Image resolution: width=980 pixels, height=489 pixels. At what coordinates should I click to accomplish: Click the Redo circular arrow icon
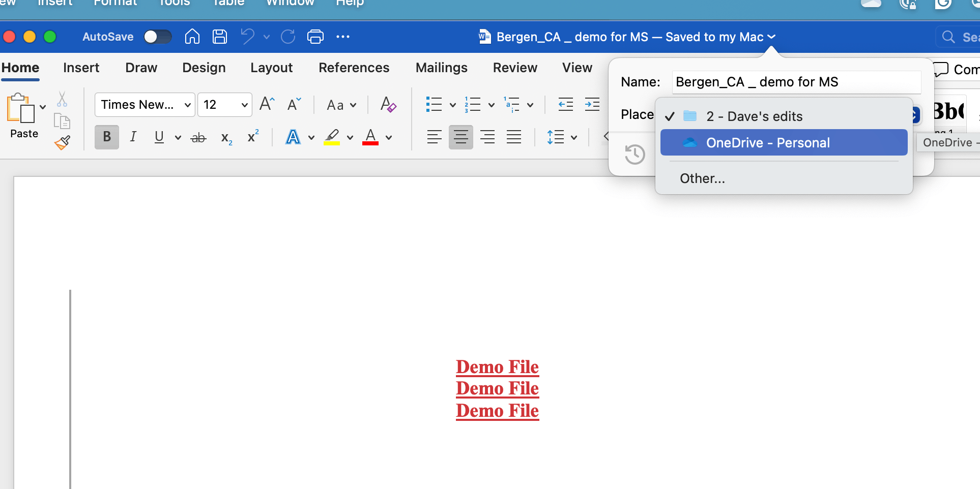tap(288, 37)
